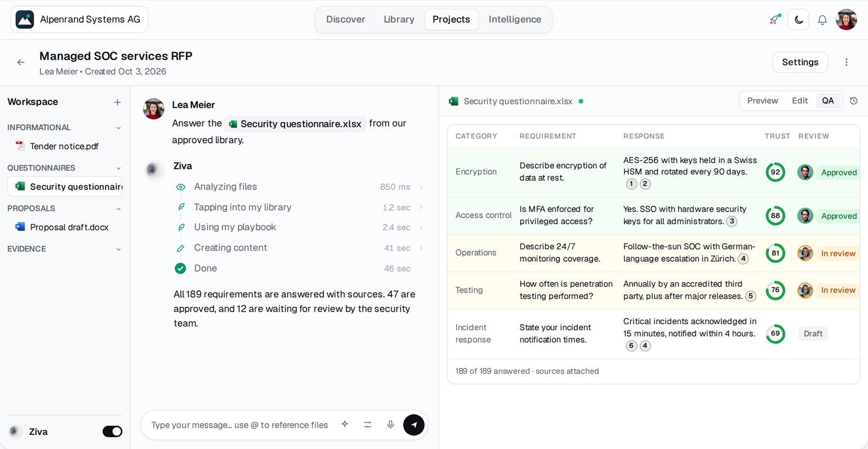Image resolution: width=868 pixels, height=449 pixels.
Task: Expand the Tapping into my library step
Action: (x=421, y=207)
